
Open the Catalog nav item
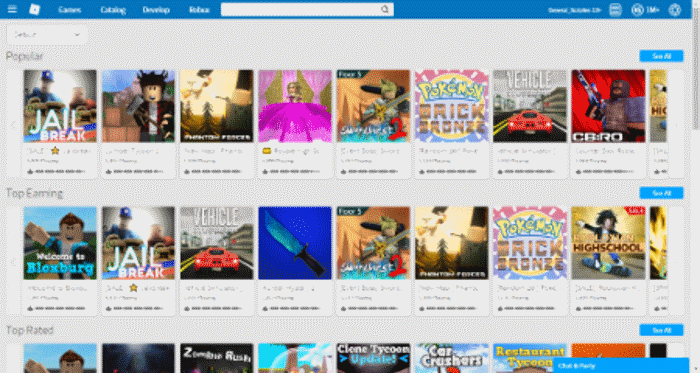pyautogui.click(x=113, y=9)
